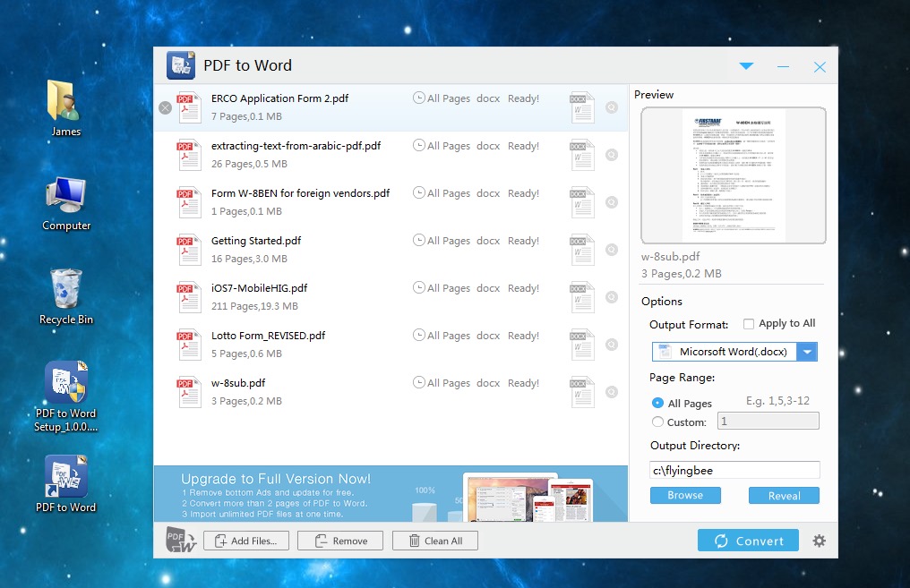This screenshot has height=588, width=910.
Task: Select the file name Lotto Form_REVISED.pdf
Action: [268, 336]
